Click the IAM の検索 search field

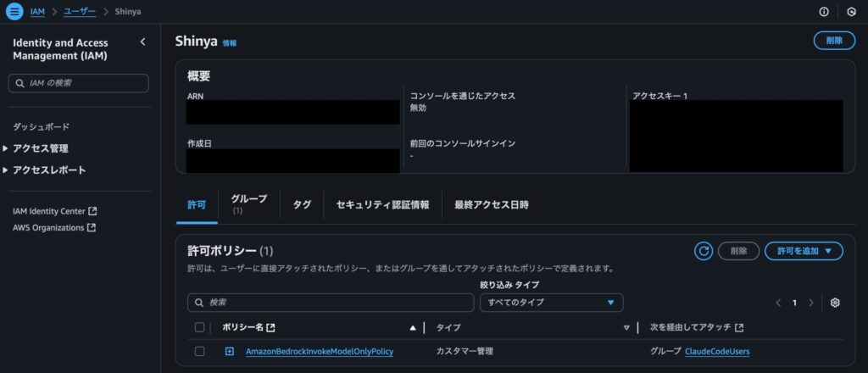(x=79, y=83)
